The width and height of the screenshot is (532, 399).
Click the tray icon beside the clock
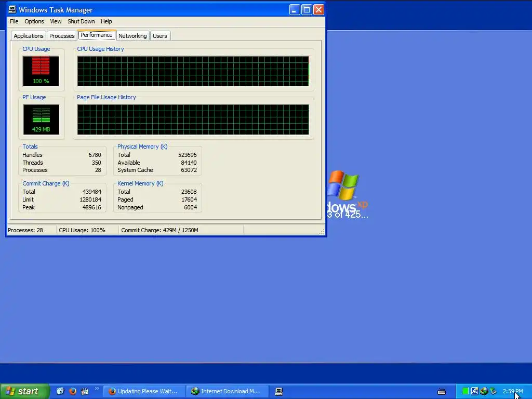494,391
